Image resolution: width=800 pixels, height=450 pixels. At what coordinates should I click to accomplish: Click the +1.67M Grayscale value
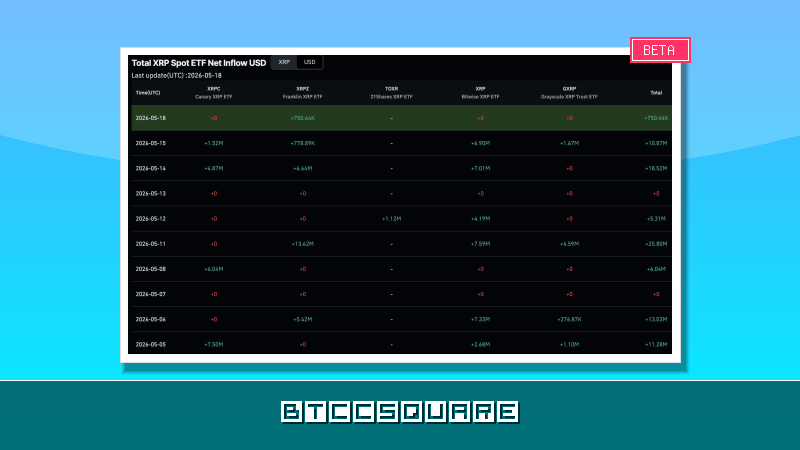[569, 143]
